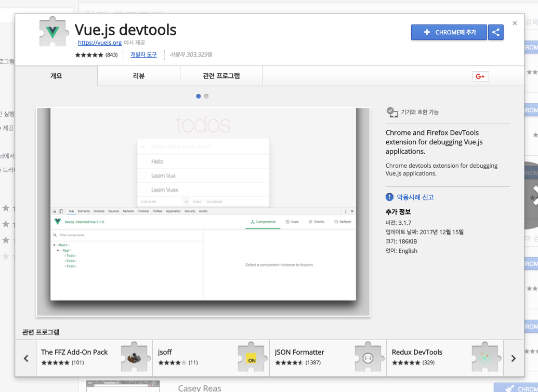The image size is (538, 392).
Task: Click the 버전: 3.1.7 text
Action: pyautogui.click(x=398, y=222)
